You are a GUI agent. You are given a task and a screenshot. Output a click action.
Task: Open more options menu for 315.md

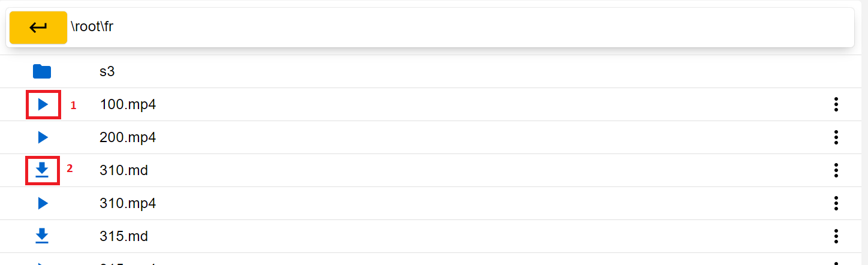click(836, 236)
